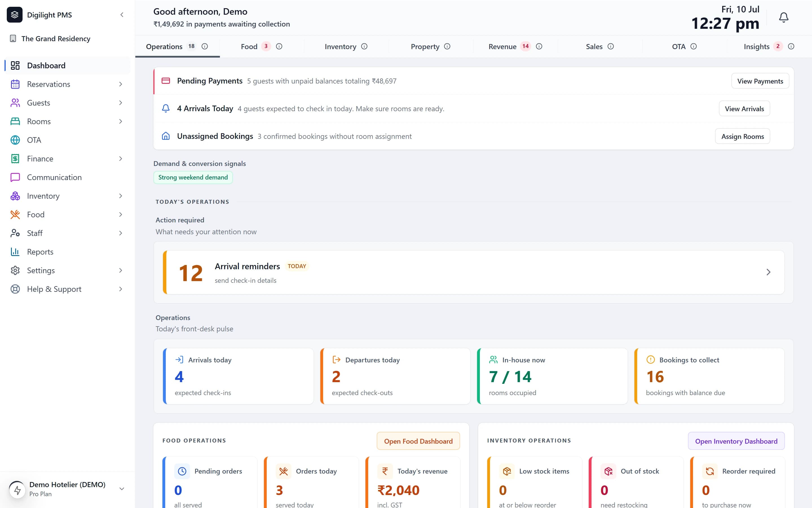The height and width of the screenshot is (508, 812).
Task: Switch to the Inventory tab
Action: click(346, 46)
